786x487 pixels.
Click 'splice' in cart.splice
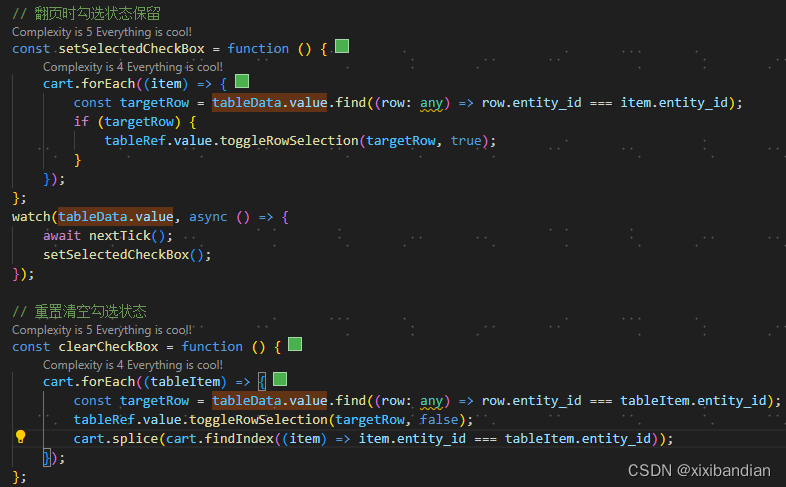pos(135,438)
